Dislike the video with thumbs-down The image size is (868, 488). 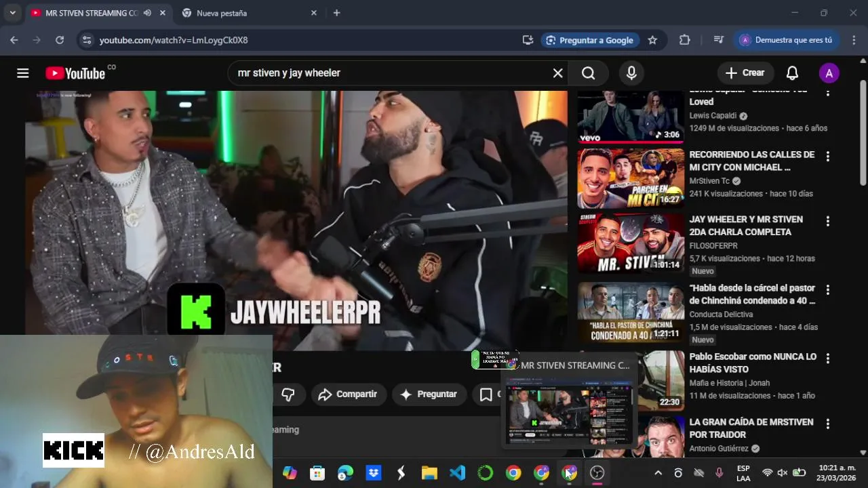(x=288, y=394)
